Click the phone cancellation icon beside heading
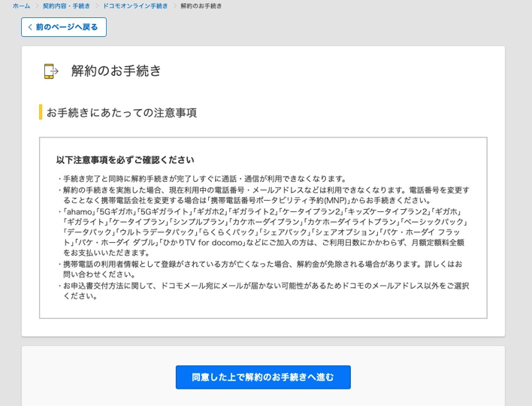 coord(51,71)
